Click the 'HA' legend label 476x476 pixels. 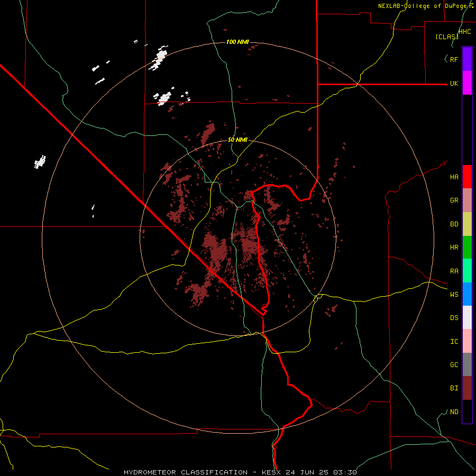(x=454, y=177)
